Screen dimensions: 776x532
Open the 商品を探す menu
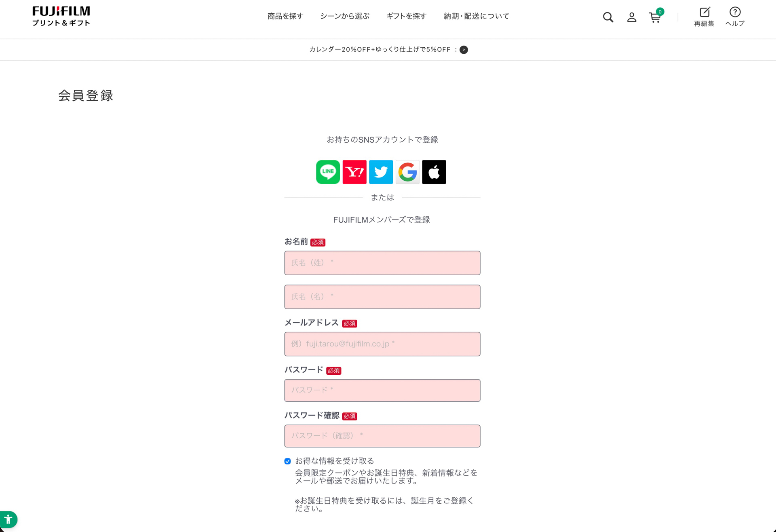(x=285, y=16)
